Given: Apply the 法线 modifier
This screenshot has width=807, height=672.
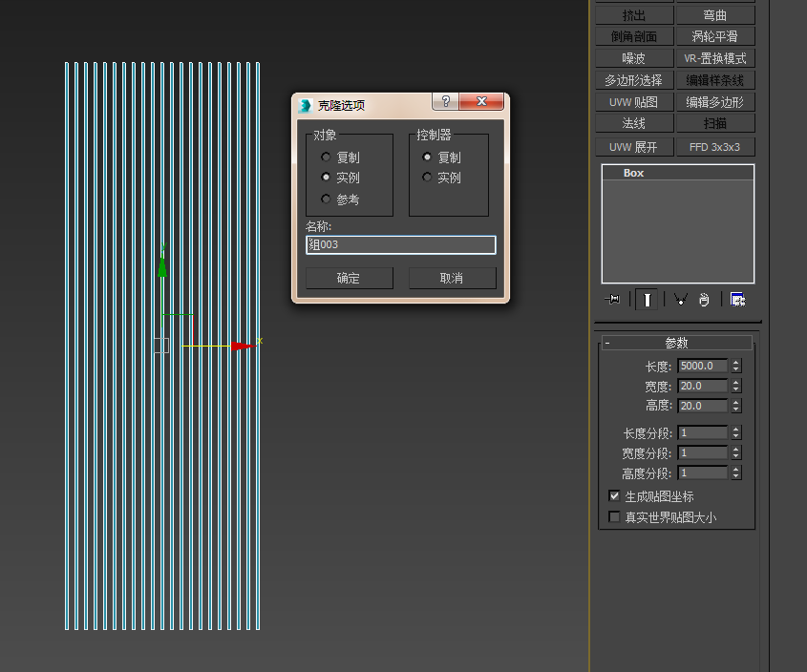Looking at the screenshot, I should coord(634,123).
